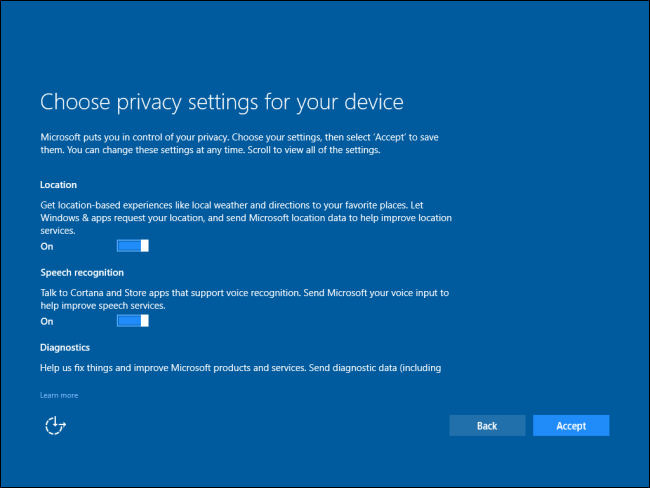Click the On label beside Speech recognition toggle
Screen dimensions: 650x488
pos(47,321)
